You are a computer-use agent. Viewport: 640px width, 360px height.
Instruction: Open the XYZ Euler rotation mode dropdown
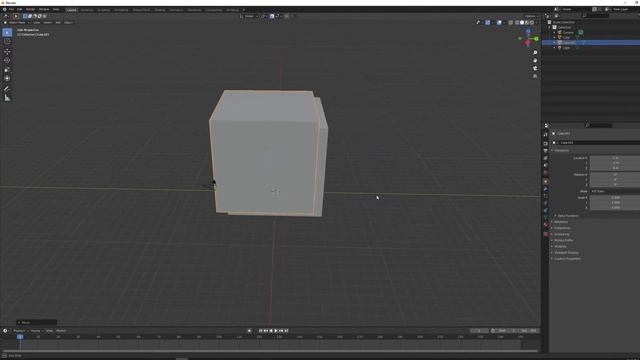[615, 191]
